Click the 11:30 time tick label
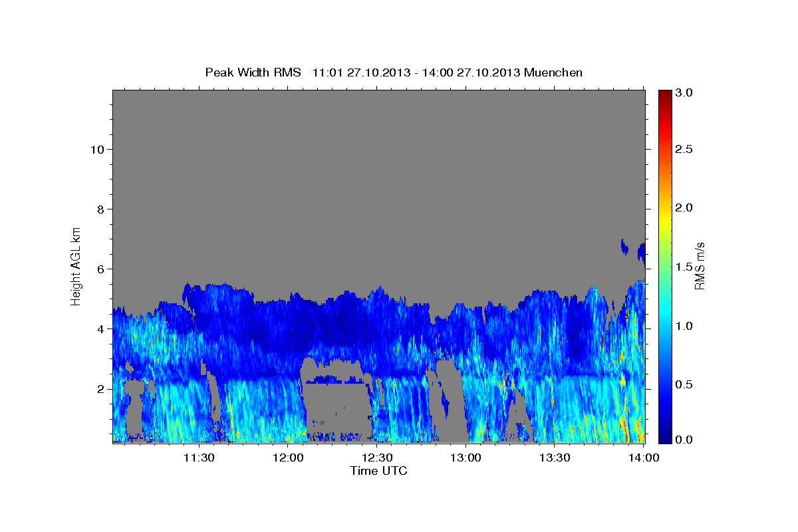 click(199, 458)
